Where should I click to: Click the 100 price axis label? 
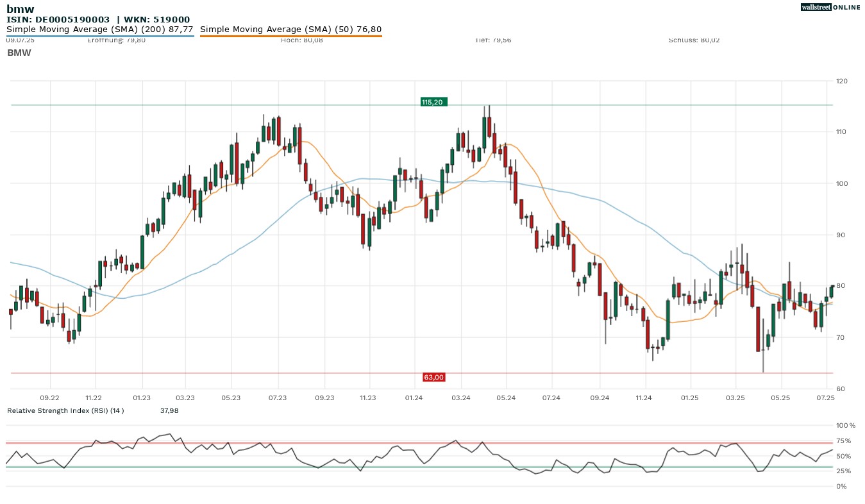click(x=842, y=183)
